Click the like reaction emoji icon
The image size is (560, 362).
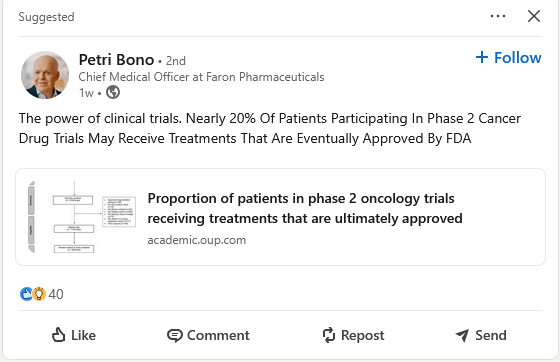(26, 294)
